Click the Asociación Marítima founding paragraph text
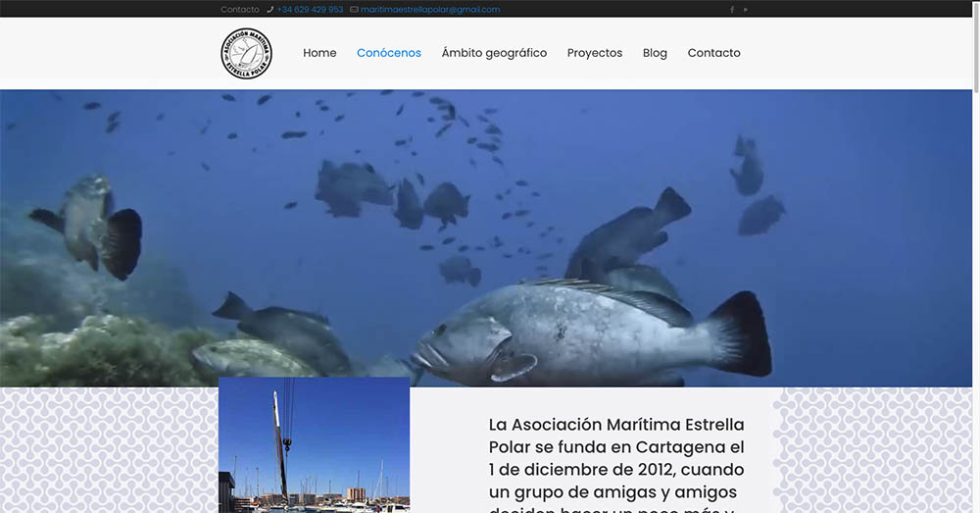This screenshot has width=980, height=513. pos(616,459)
